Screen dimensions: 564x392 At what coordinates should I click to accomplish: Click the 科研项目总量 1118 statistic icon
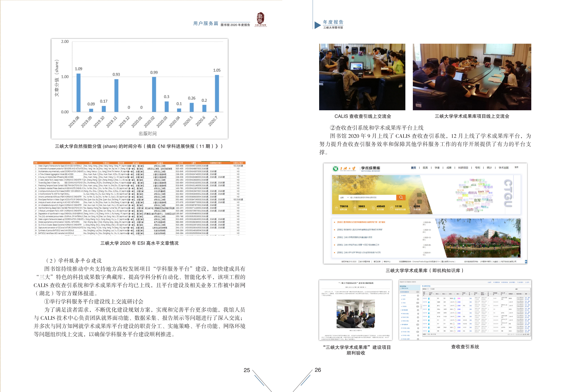point(392,208)
